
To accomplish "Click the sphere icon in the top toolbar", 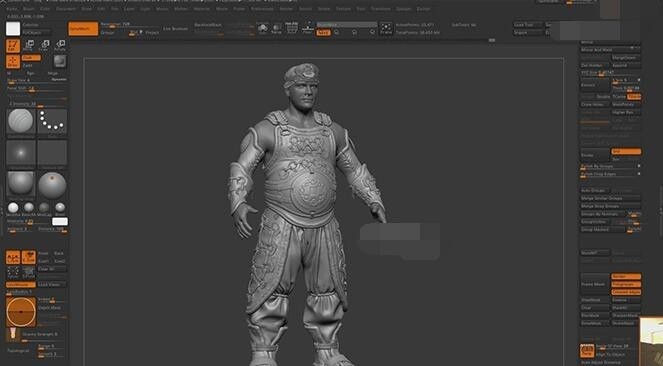I will [277, 28].
